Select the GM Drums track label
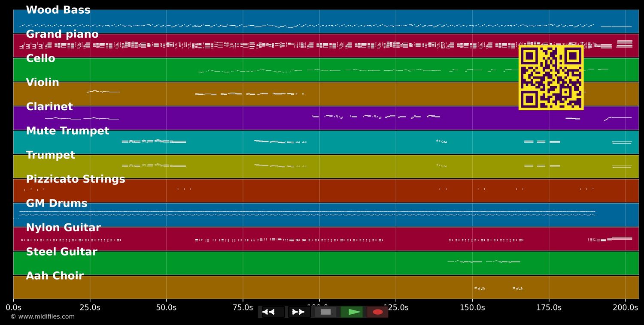 coord(57,203)
